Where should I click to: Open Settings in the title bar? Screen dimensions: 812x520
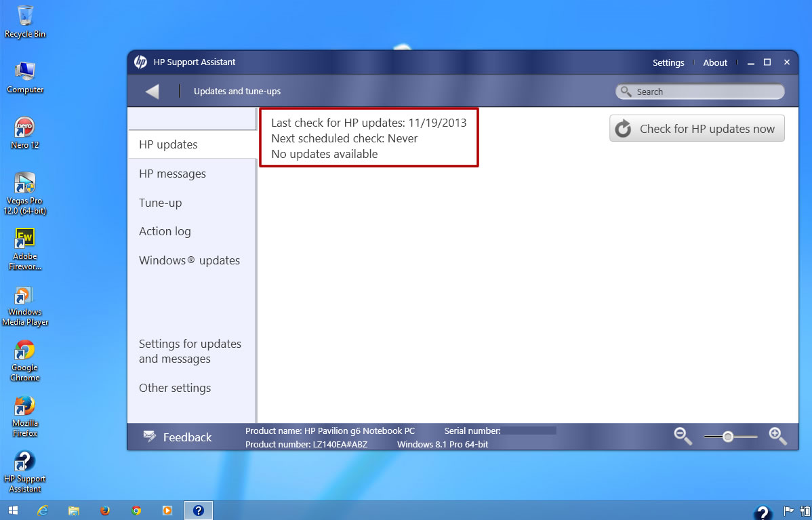668,62
